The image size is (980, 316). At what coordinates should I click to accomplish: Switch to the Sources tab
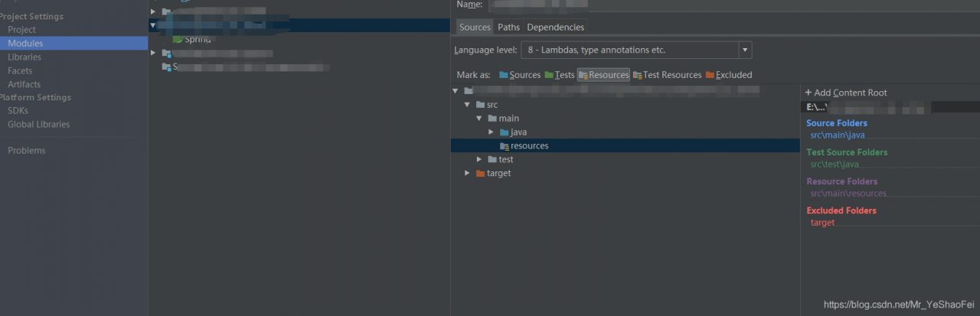[475, 28]
